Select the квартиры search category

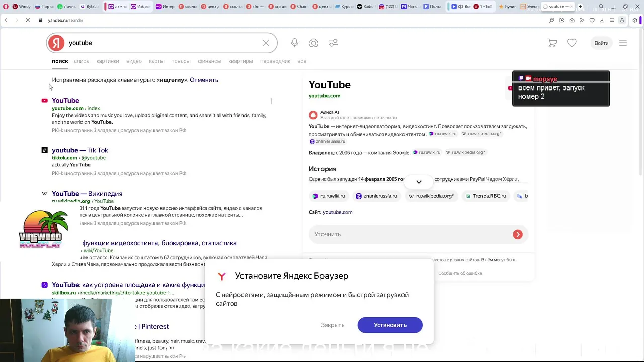click(240, 61)
